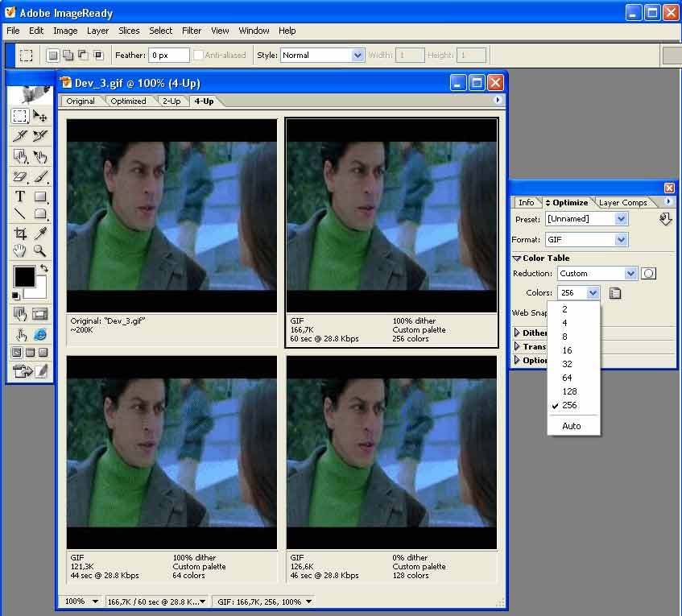The height and width of the screenshot is (616, 682).
Task: Select the Slice Select tool
Action: tap(40, 136)
